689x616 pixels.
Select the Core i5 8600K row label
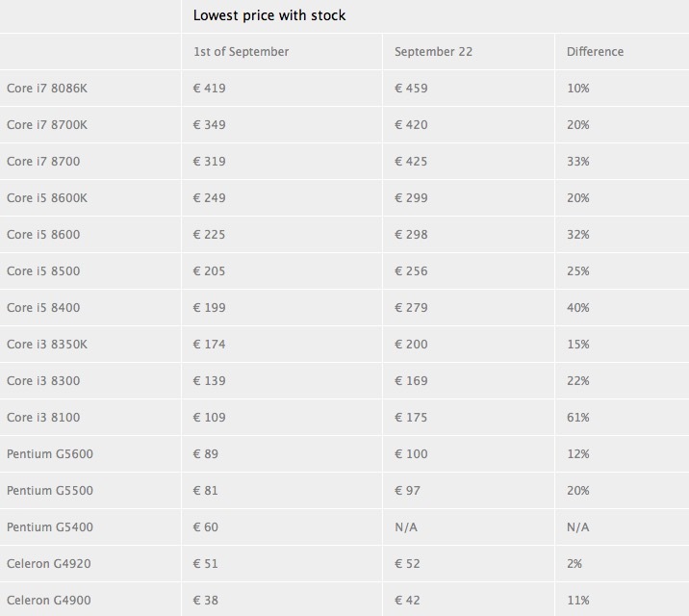(x=47, y=197)
